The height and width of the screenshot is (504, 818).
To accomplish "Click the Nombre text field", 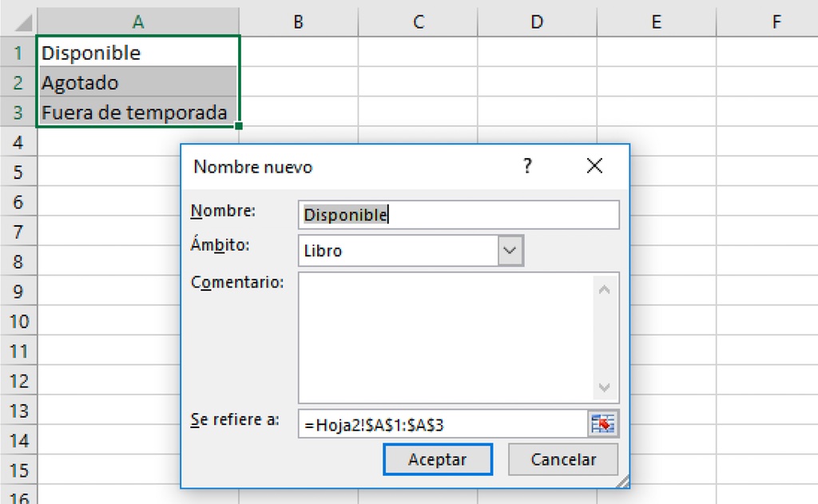I will [458, 215].
